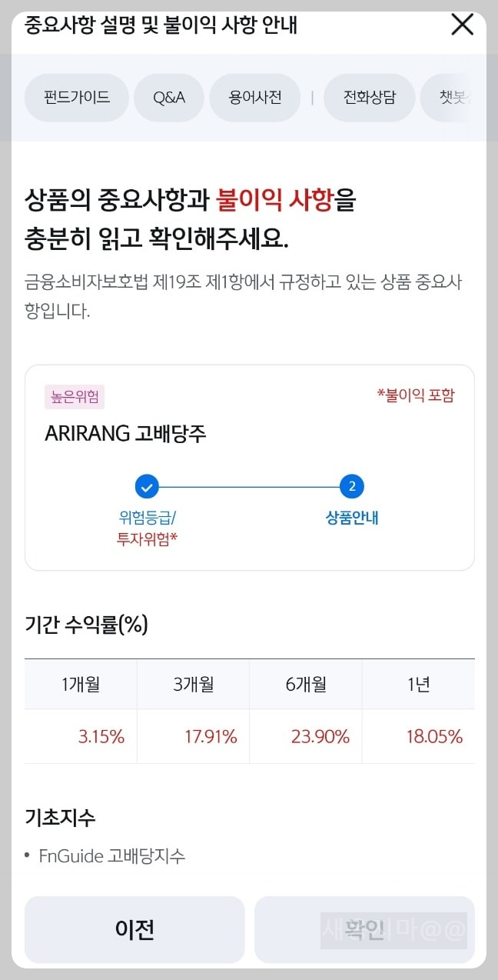Click the 높은위험 risk badge

(x=74, y=398)
